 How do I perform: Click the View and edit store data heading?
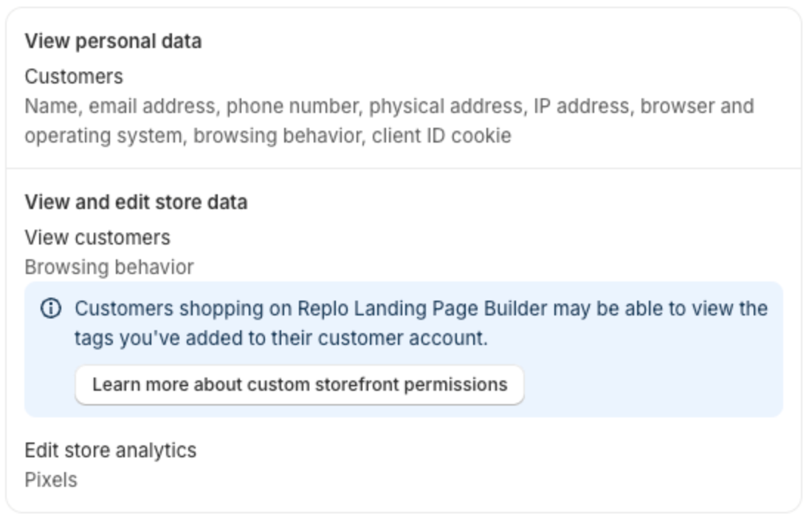(136, 202)
